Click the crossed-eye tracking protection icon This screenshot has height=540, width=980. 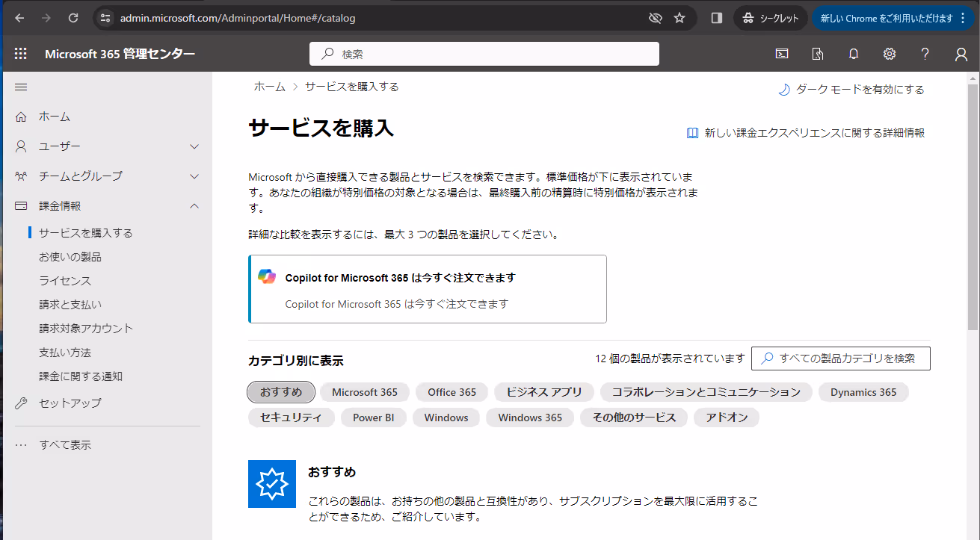click(x=656, y=18)
